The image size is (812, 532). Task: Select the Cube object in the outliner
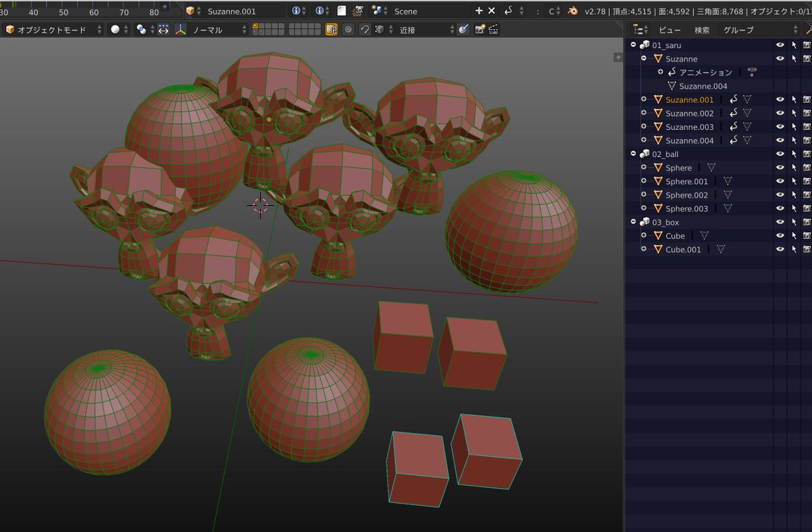[675, 236]
